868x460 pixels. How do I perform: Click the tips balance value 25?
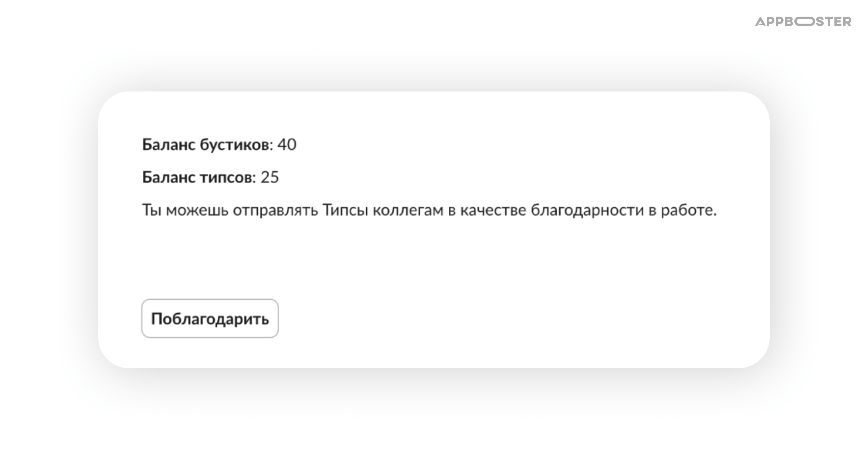point(270,177)
